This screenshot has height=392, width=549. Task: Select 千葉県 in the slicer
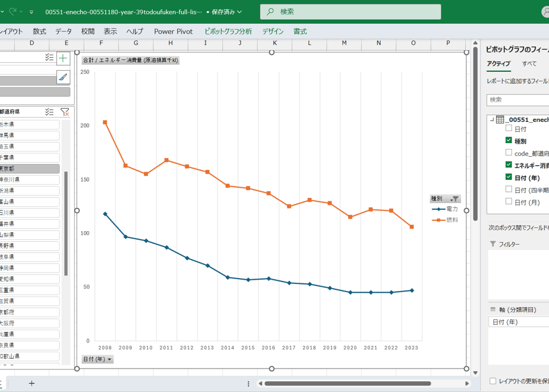(x=30, y=157)
